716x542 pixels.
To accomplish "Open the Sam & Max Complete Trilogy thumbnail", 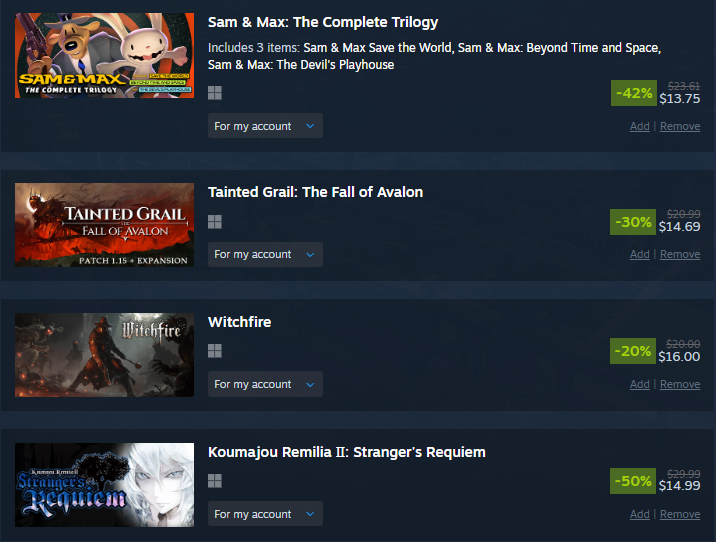I will pos(105,55).
